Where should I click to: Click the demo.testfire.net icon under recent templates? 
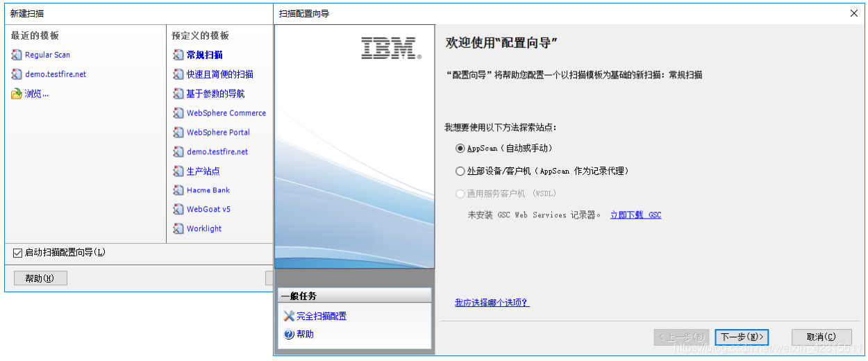click(17, 74)
